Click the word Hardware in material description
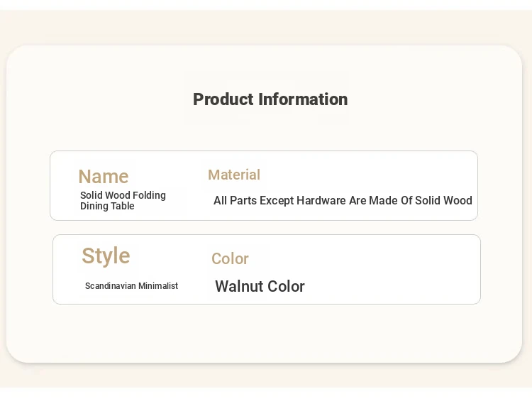 pyautogui.click(x=321, y=200)
